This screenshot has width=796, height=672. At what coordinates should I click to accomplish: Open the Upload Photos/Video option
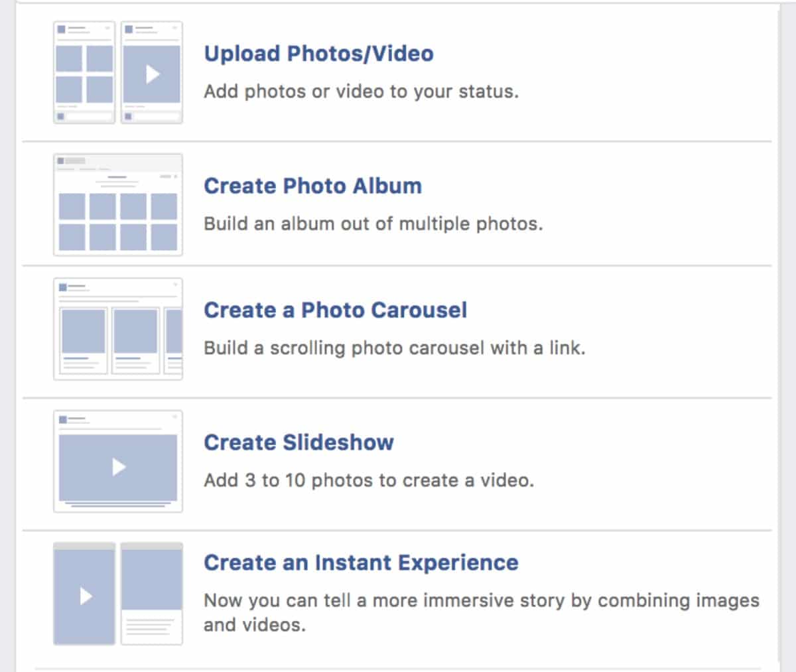318,54
